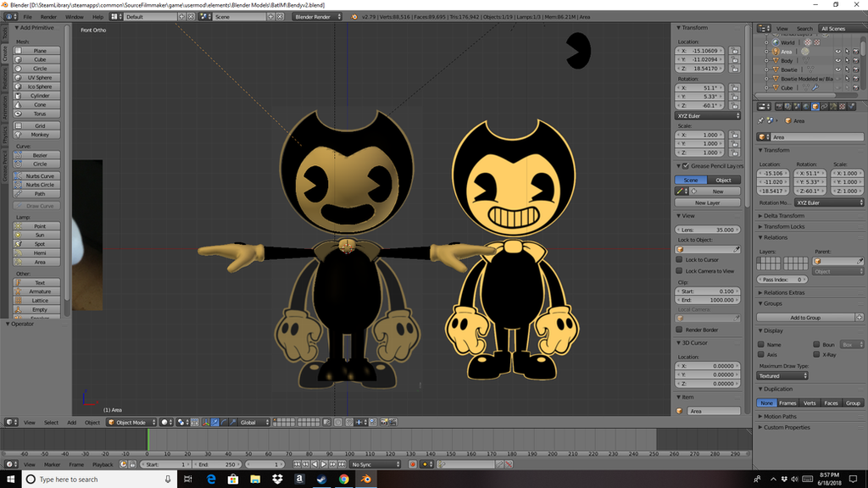Image resolution: width=868 pixels, height=488 pixels.
Task: Open the Object properties tab icon
Action: tap(815, 106)
